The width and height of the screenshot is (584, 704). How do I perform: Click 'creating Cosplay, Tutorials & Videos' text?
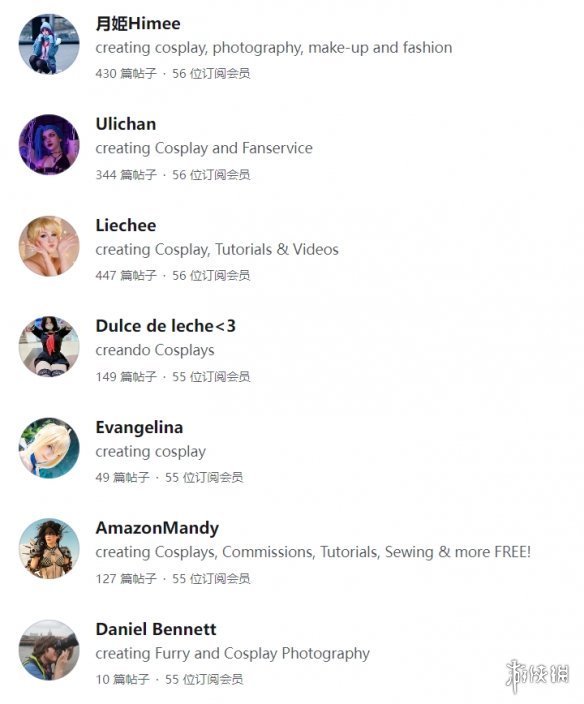217,250
